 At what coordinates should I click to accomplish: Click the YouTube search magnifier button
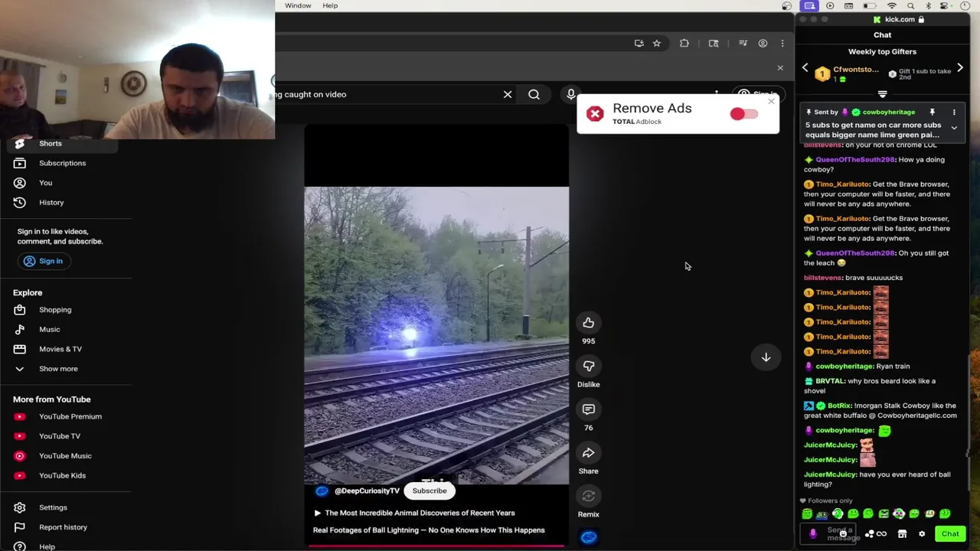point(534,94)
